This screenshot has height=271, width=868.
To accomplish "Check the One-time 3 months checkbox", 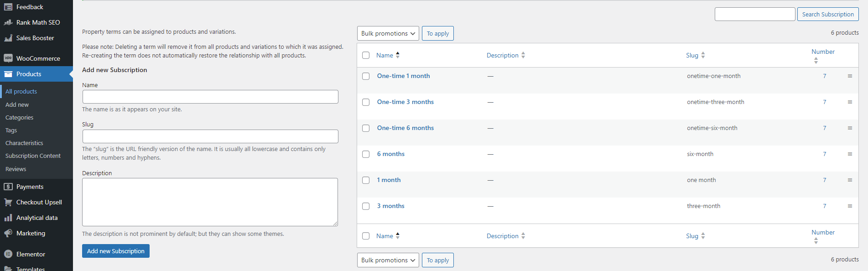I will pyautogui.click(x=366, y=102).
